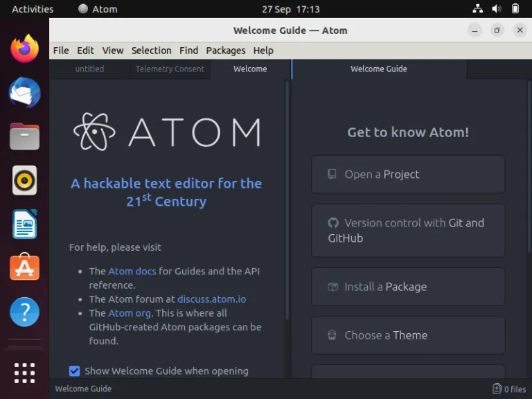Open the clock and calendar in top bar

point(291,9)
